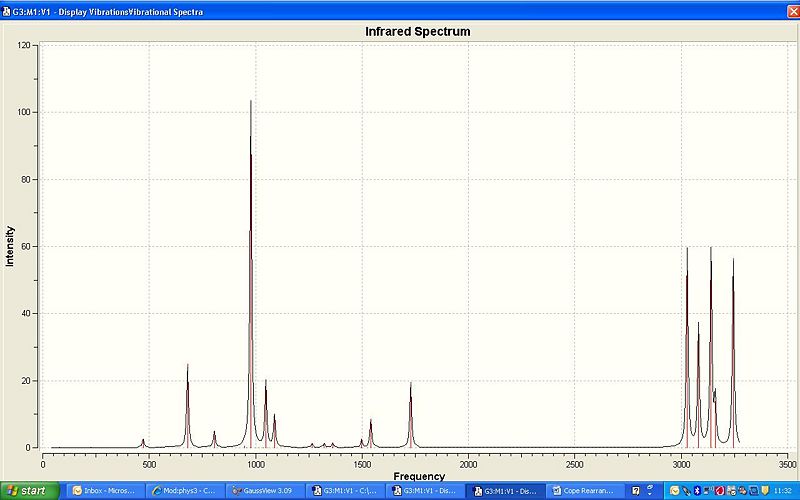Click the x-axis tick label 1500

click(362, 465)
